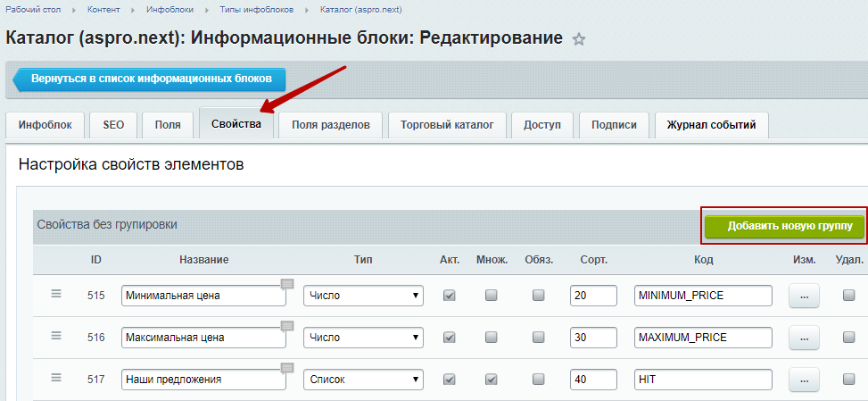Open Список type dropdown for Наши предложения
868x401 pixels.
point(363,380)
